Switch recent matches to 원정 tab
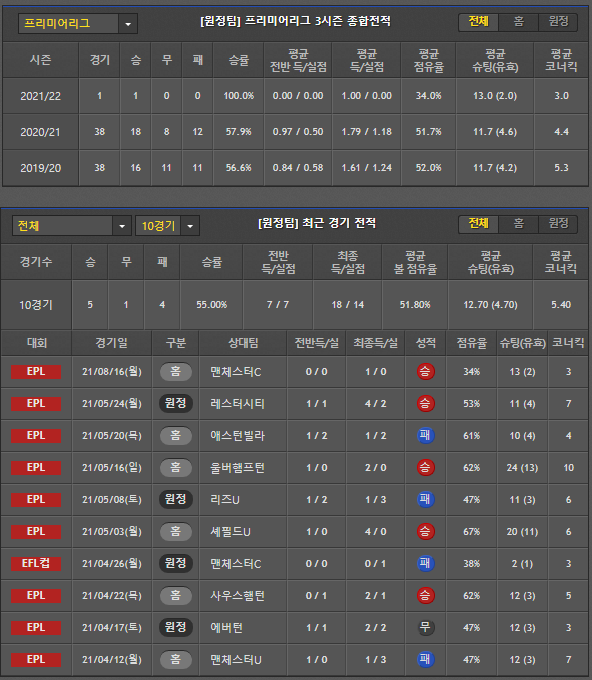 point(558,224)
